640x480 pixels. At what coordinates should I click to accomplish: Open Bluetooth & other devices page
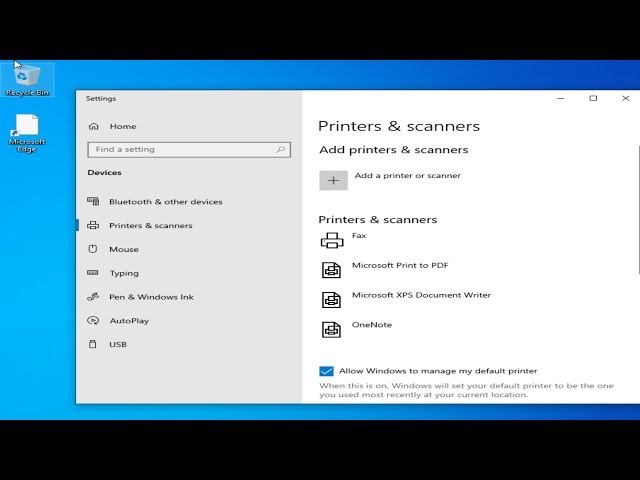pyautogui.click(x=166, y=202)
